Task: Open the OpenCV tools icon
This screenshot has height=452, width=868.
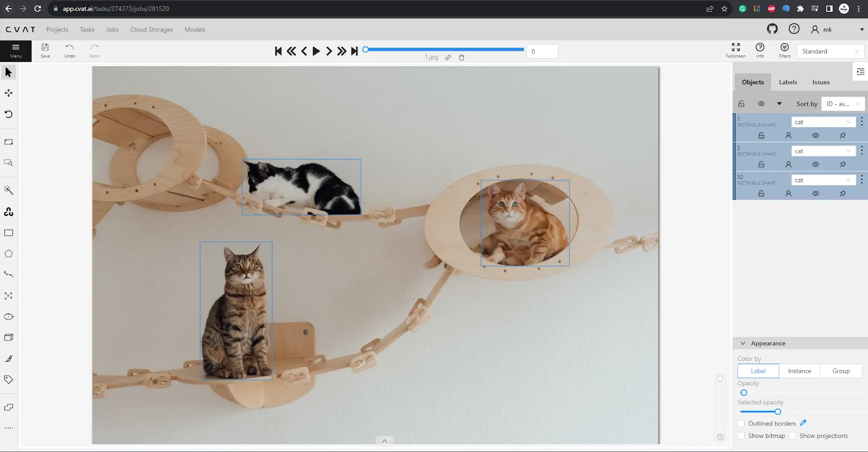Action: click(9, 212)
